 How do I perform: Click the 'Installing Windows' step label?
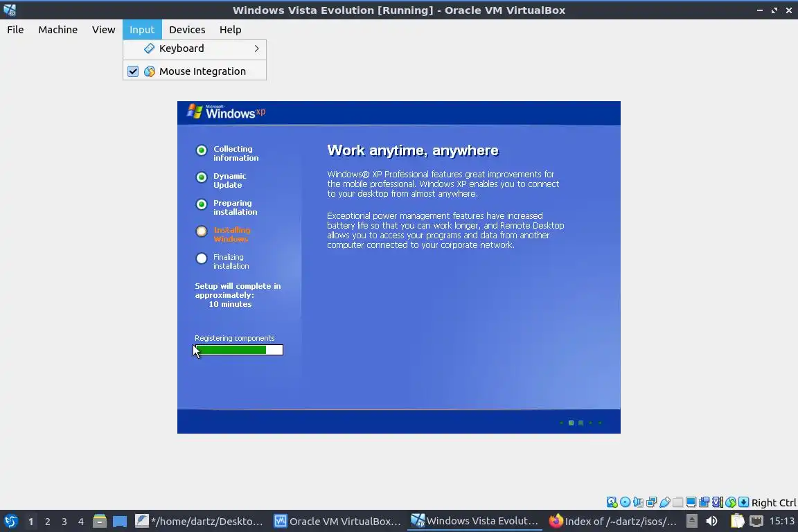click(x=232, y=234)
